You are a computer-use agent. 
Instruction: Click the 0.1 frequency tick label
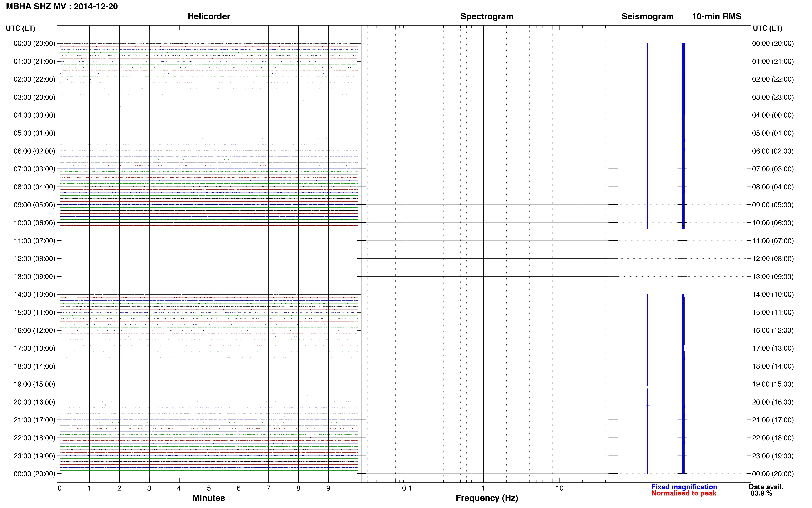407,488
